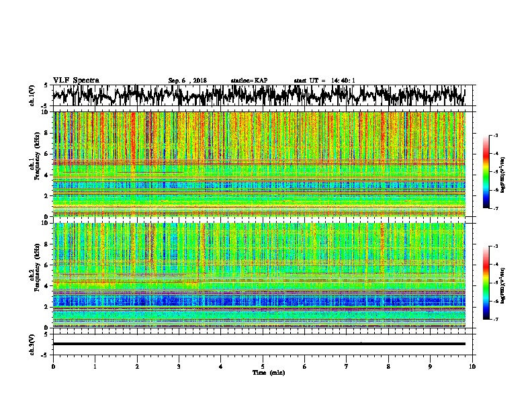This screenshot has width=532, height=411.
Task: Click the "2" kHz tick on ch.2 frequency axis
Action: click(47, 307)
